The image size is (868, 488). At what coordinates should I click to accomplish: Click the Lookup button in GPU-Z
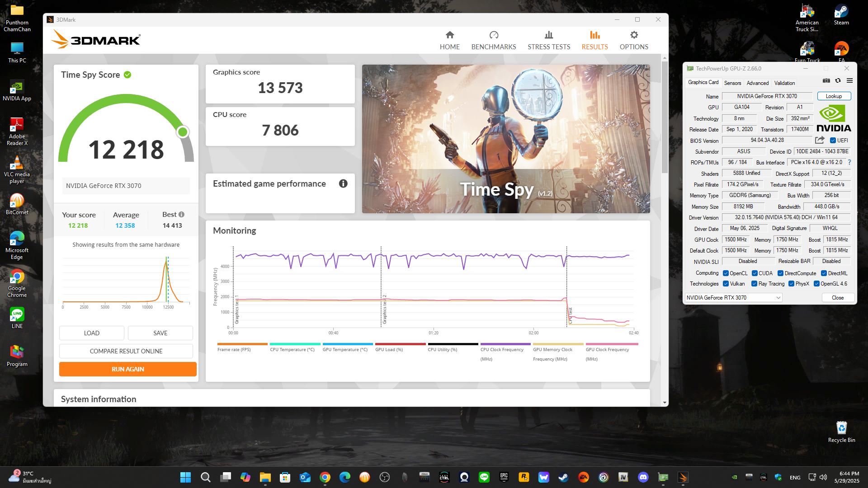coord(834,96)
